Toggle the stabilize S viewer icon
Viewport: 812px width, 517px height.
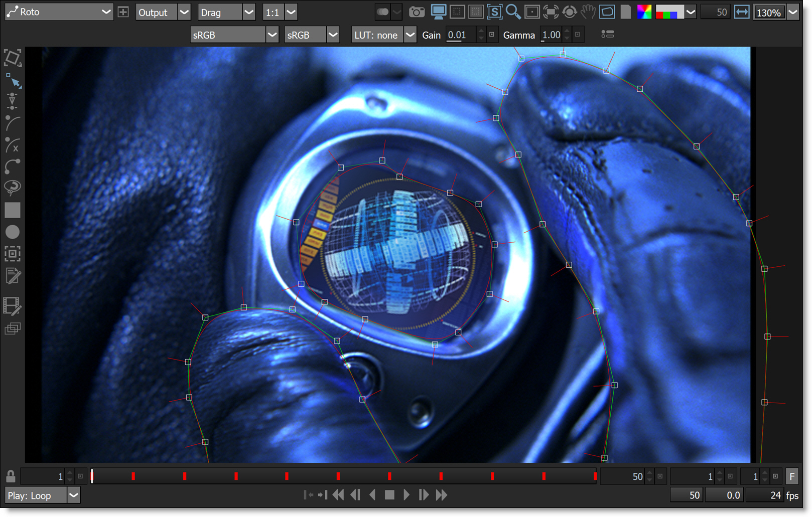494,12
